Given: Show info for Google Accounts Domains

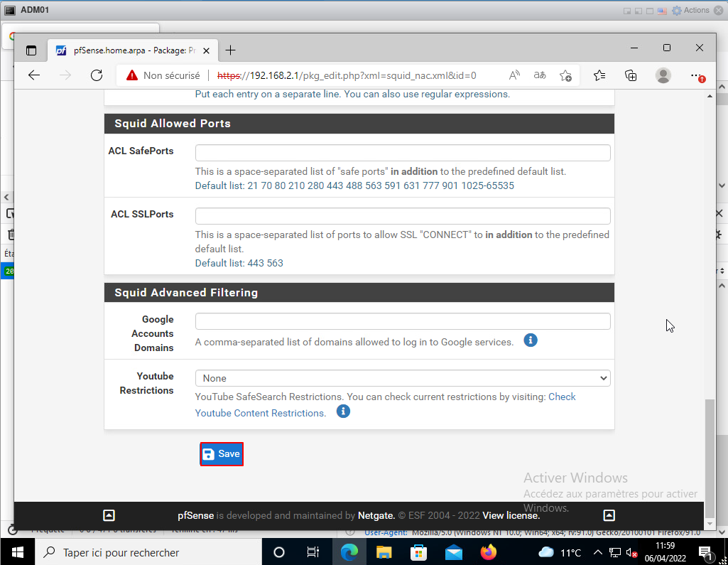Looking at the screenshot, I should tap(530, 340).
